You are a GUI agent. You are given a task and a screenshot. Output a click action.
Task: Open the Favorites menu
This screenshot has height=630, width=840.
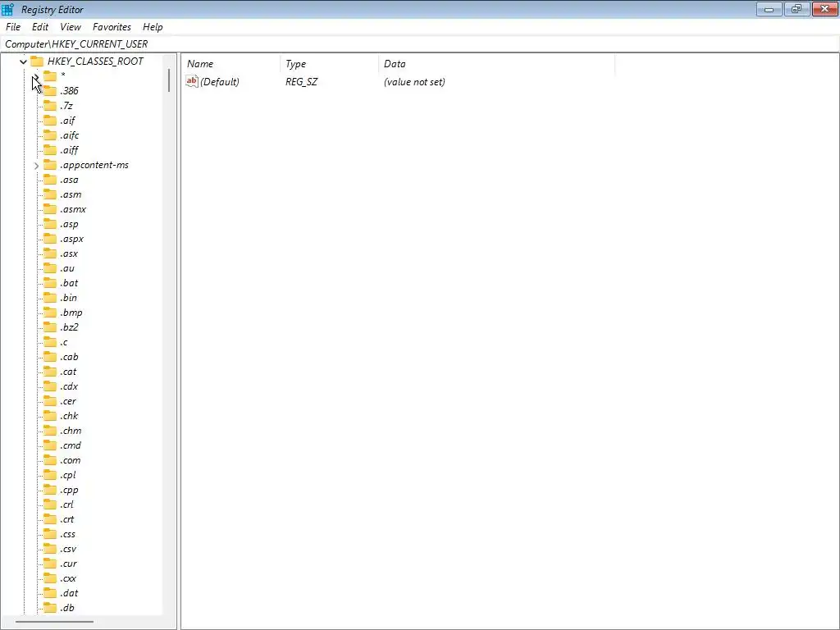tap(112, 27)
